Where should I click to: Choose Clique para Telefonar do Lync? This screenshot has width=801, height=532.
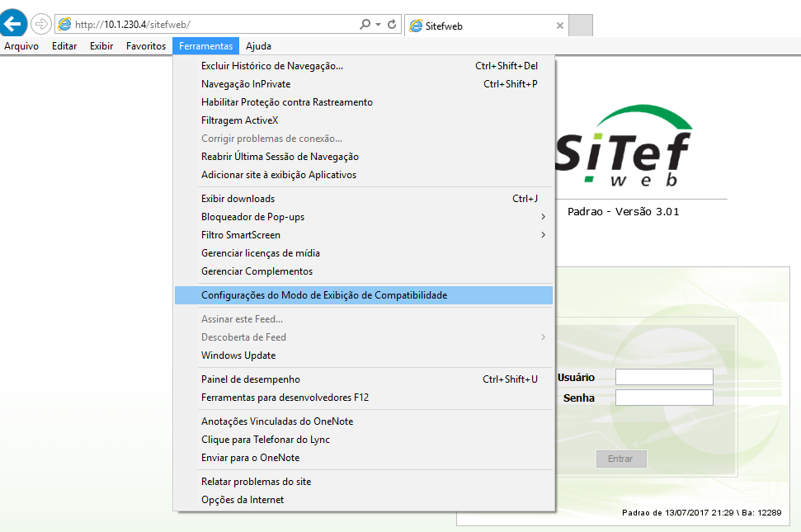[364, 440]
